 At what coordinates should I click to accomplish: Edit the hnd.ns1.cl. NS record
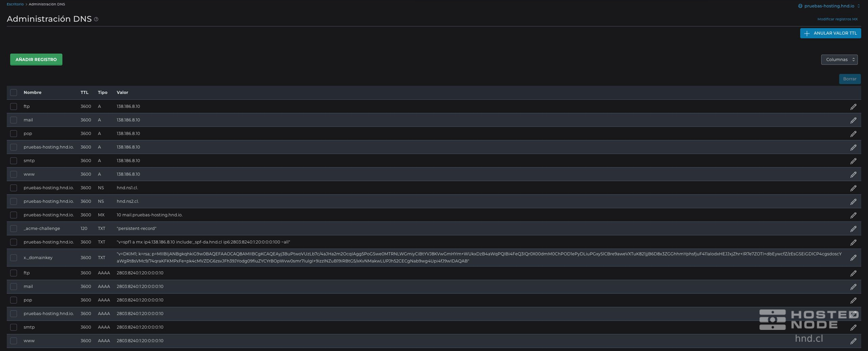[x=853, y=188]
